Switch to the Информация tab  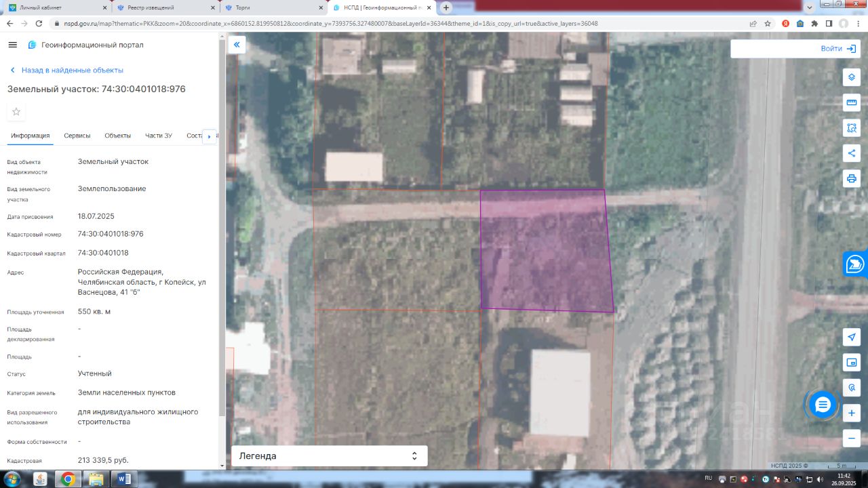(x=31, y=136)
